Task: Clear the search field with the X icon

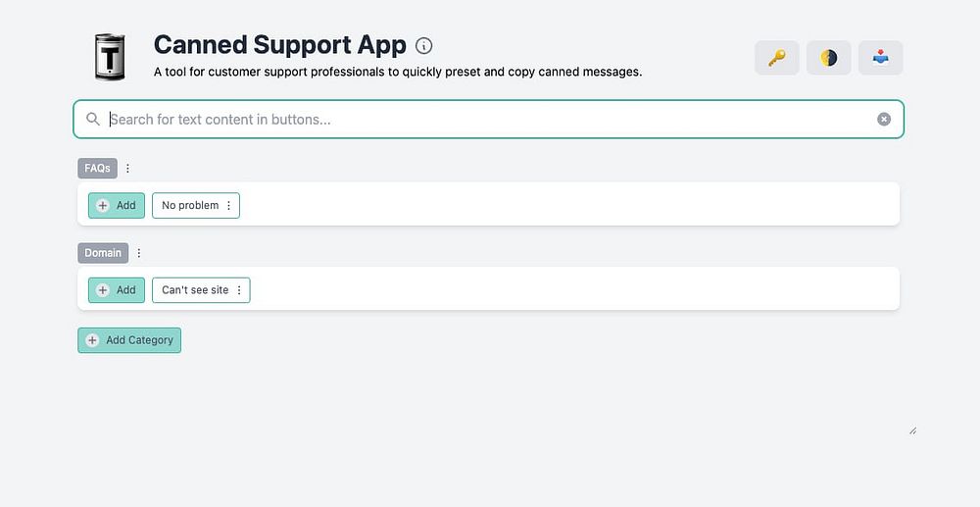Action: (884, 120)
